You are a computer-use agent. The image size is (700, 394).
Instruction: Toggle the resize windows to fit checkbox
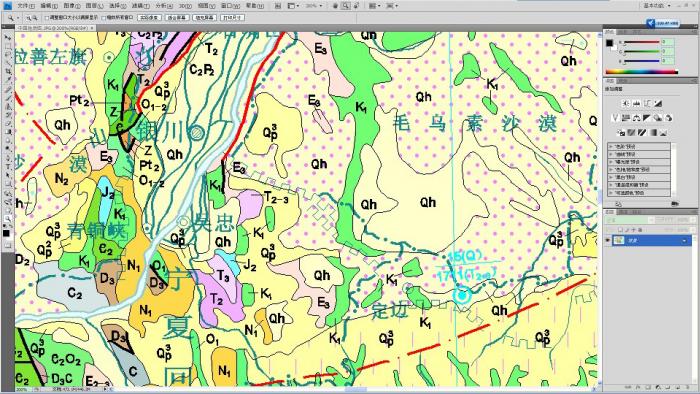click(46, 18)
